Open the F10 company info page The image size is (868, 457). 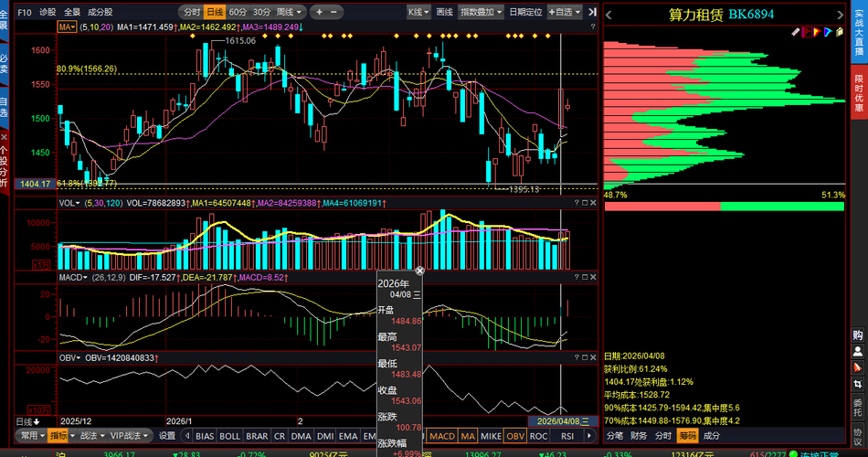25,12
